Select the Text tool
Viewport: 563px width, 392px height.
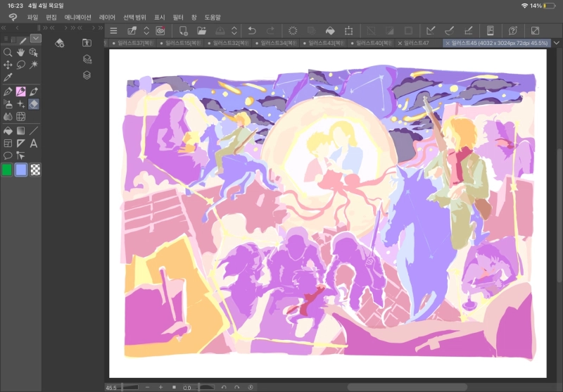click(x=33, y=143)
